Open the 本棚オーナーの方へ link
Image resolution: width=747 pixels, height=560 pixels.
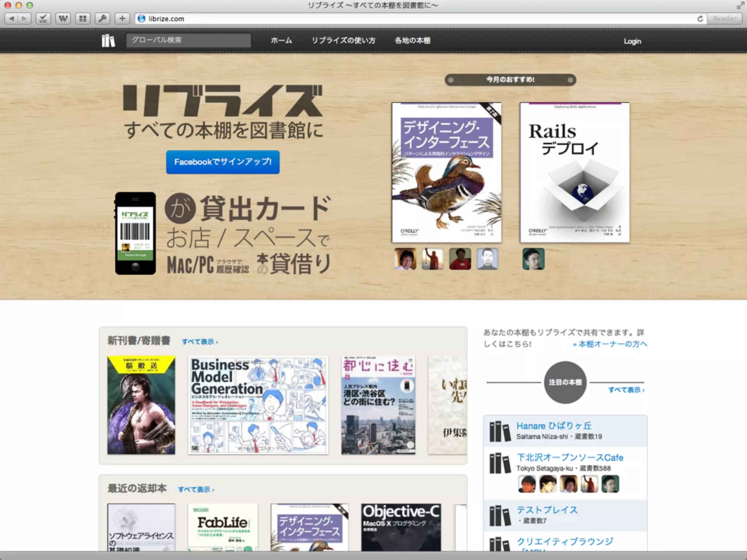point(610,344)
